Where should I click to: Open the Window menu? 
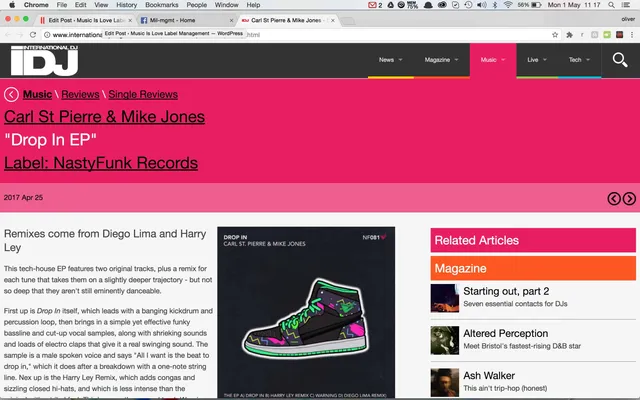click(227, 5)
